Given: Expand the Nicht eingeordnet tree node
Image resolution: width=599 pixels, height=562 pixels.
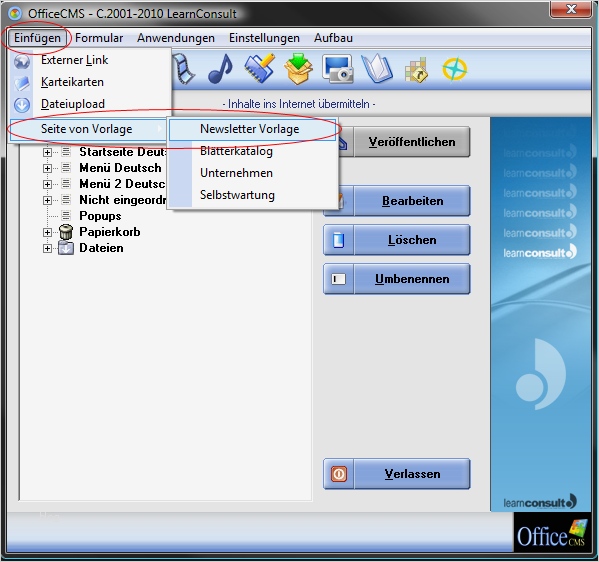Looking at the screenshot, I should (47, 200).
